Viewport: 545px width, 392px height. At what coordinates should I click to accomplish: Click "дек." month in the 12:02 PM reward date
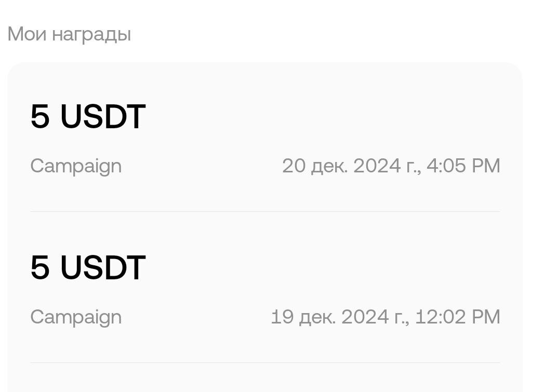coord(318,317)
